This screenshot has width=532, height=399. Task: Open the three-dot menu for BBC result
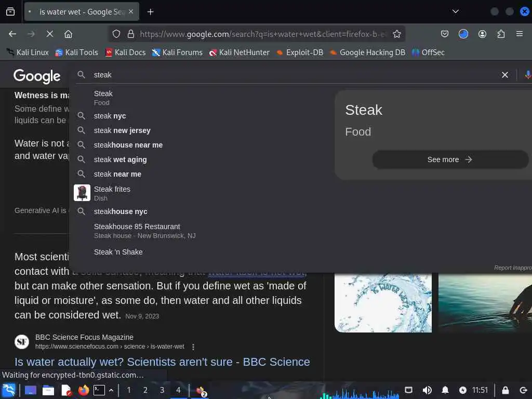click(x=193, y=347)
